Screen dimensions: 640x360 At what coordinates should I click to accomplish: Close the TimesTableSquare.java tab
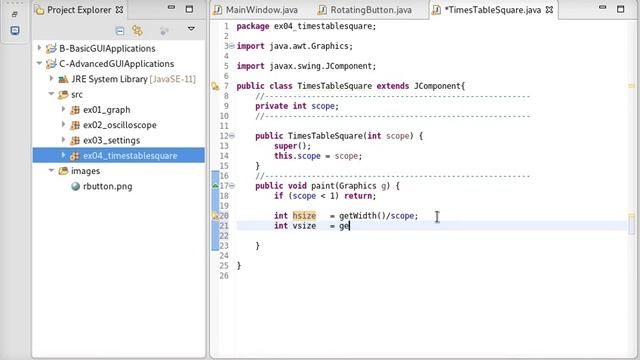pyautogui.click(x=549, y=10)
